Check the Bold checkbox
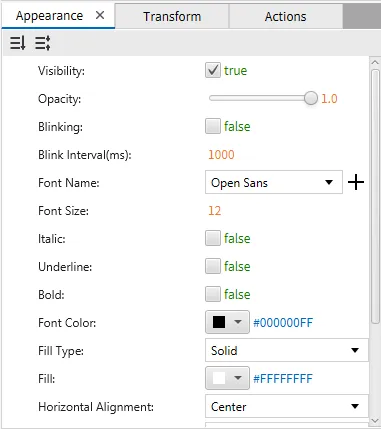 tap(213, 294)
